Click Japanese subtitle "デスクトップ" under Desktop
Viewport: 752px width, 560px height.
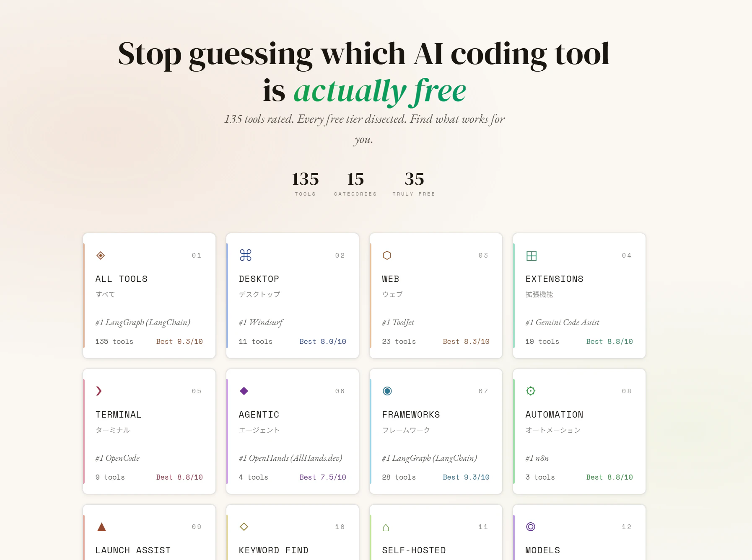(x=259, y=294)
